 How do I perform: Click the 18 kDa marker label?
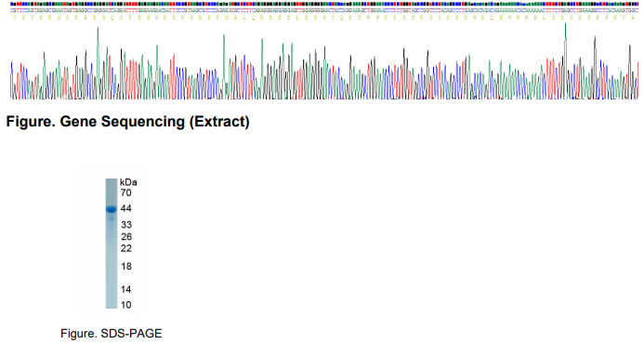pos(126,266)
